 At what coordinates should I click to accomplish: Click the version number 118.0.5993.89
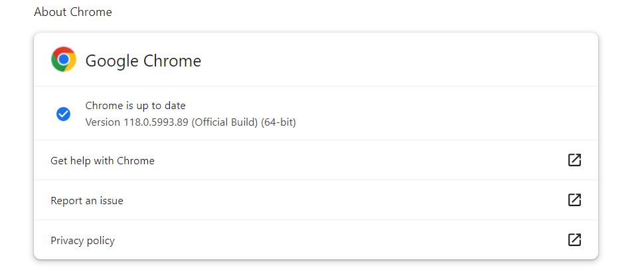tap(156, 122)
